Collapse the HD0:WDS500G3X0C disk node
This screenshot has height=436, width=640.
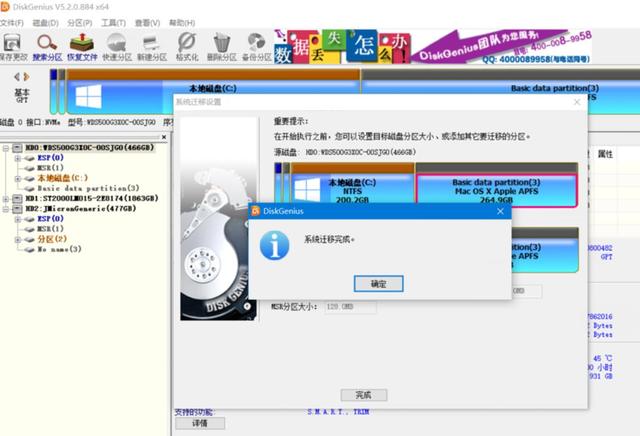(x=6, y=148)
